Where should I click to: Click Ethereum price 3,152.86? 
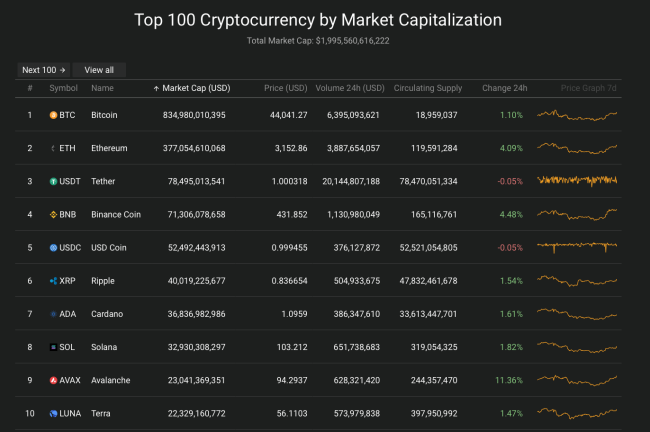click(291, 148)
